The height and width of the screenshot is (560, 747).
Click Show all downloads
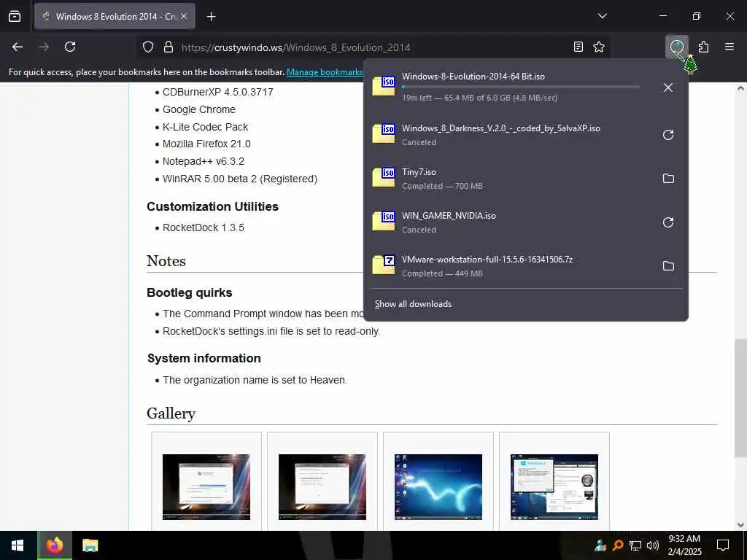[413, 304]
